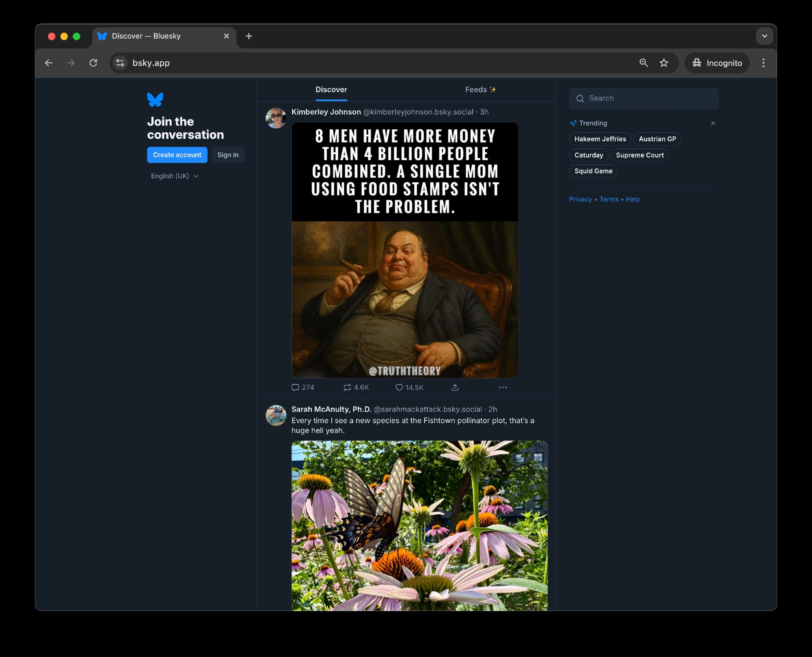812x657 pixels.
Task: Click the Sign in button
Action: point(228,155)
